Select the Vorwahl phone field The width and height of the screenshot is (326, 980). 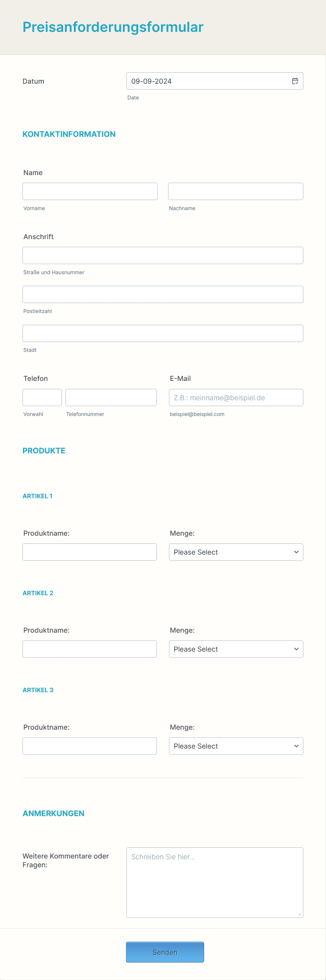42,397
